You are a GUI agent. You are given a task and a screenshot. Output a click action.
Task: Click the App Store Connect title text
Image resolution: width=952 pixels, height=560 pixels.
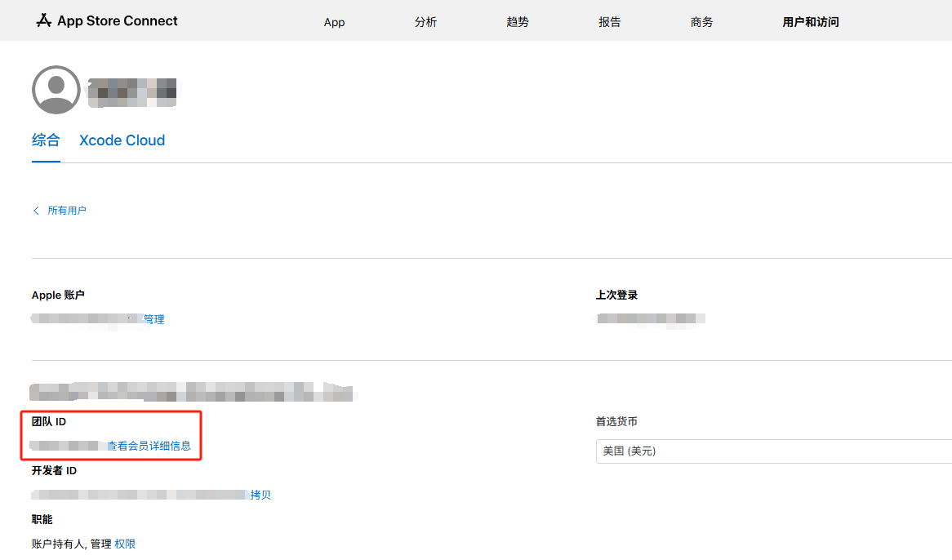pyautogui.click(x=118, y=20)
